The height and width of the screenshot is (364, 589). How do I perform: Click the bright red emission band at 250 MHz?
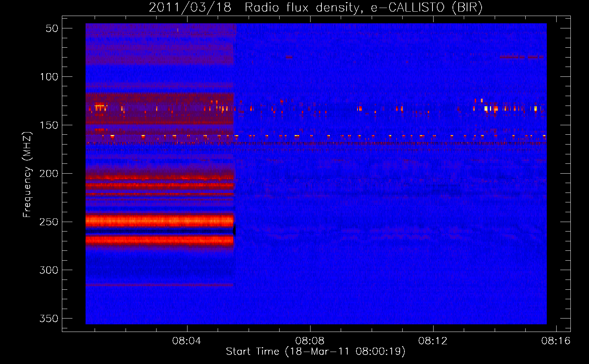(x=159, y=221)
